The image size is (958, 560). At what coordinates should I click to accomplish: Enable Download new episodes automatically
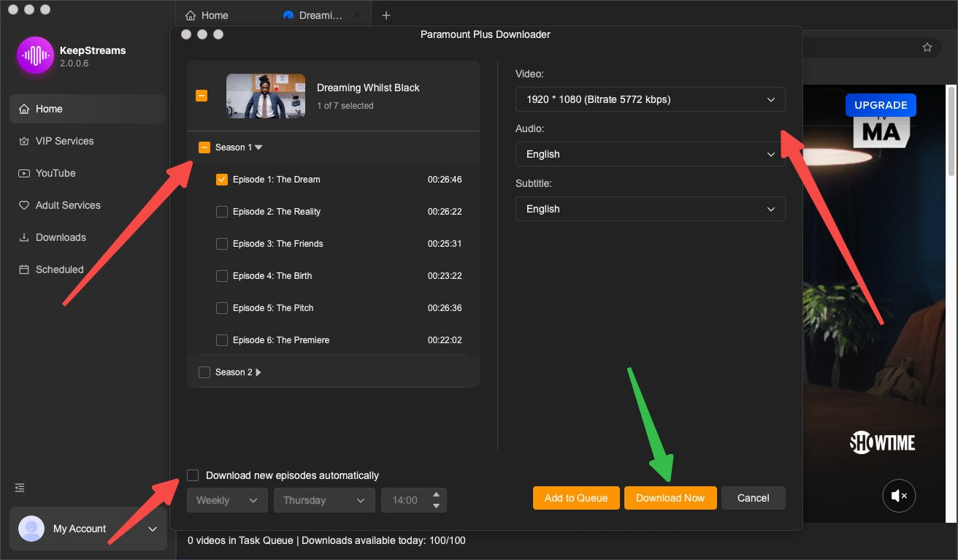click(x=193, y=475)
